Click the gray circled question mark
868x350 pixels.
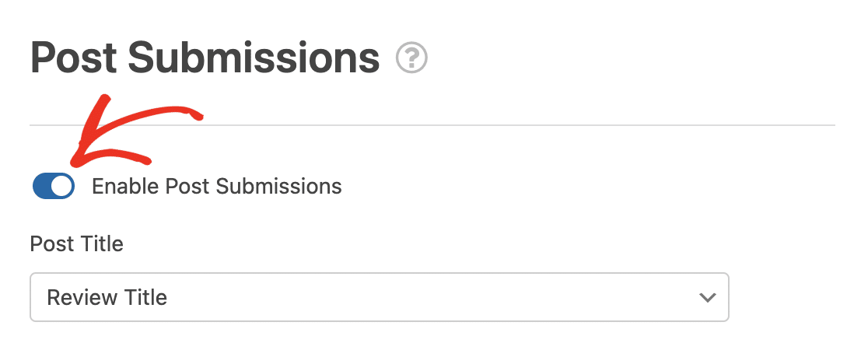click(x=411, y=58)
